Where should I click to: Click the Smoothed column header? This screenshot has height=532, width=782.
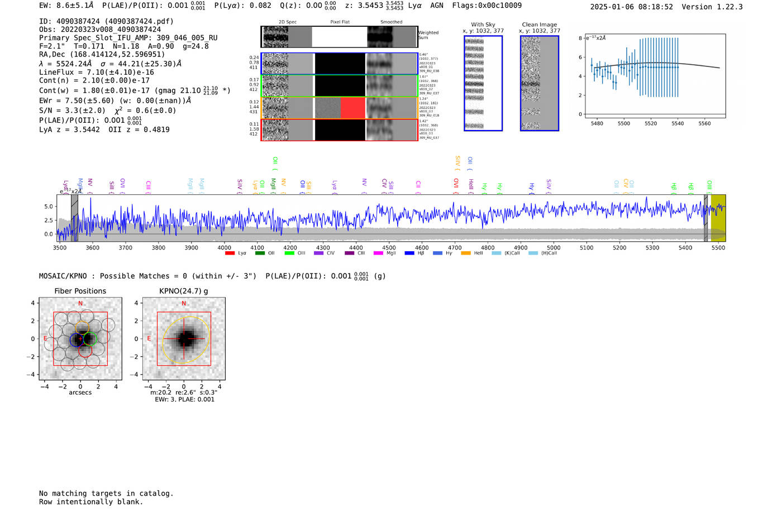coord(392,22)
